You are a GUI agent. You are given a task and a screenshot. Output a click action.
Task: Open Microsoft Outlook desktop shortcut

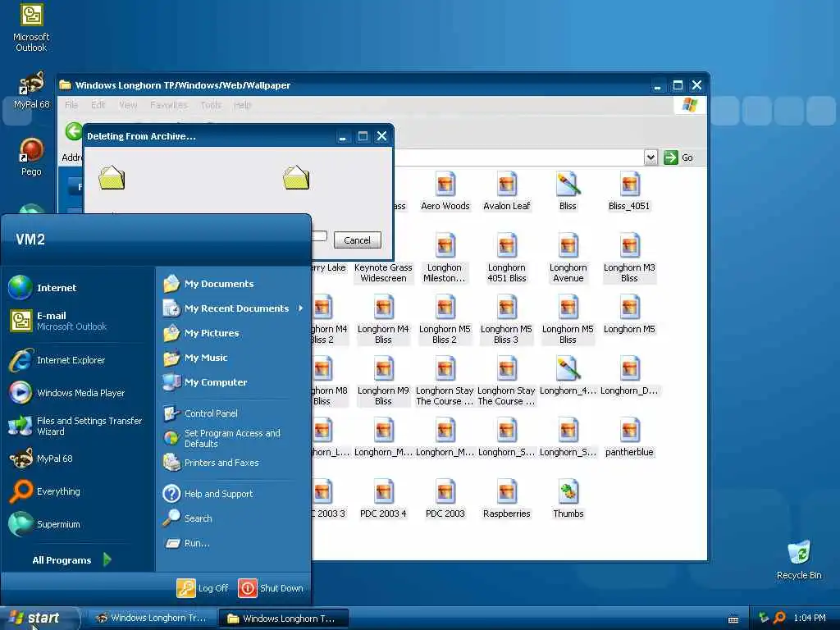[31, 28]
